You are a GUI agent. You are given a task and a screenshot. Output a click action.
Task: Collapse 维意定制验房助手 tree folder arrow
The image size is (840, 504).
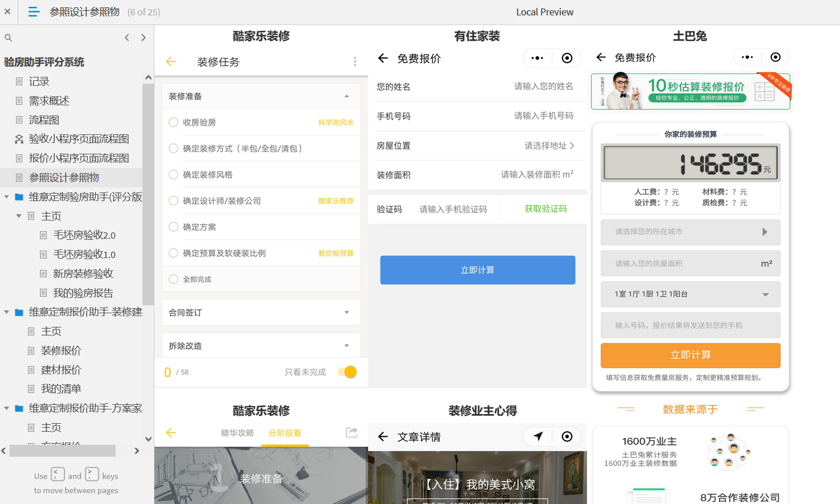click(6, 197)
